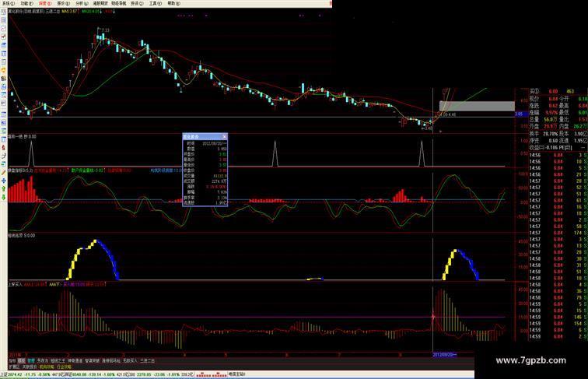Open the 报价 menu
This screenshot has width=588, height=379.
pos(63,3)
